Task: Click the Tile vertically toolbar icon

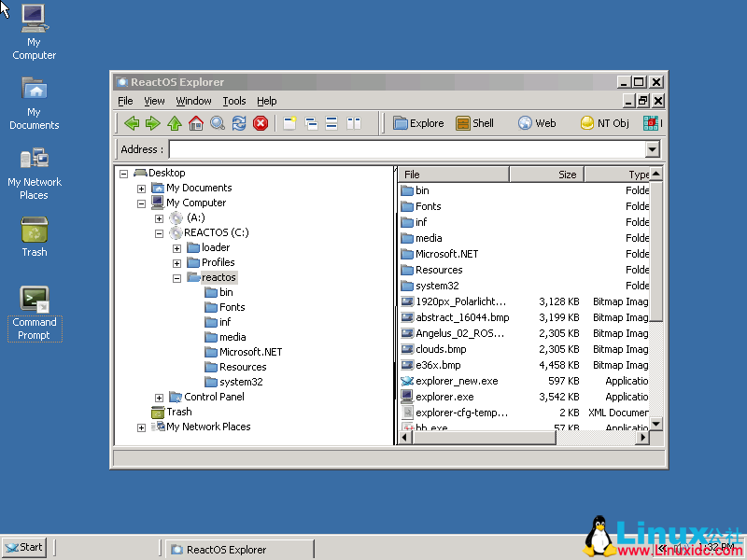Action: [354, 123]
